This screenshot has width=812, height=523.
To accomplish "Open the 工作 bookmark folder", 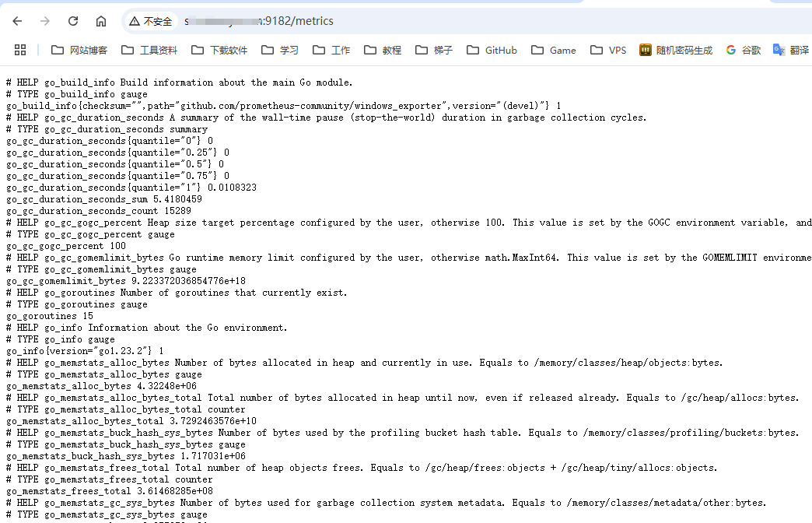I will click(x=331, y=50).
